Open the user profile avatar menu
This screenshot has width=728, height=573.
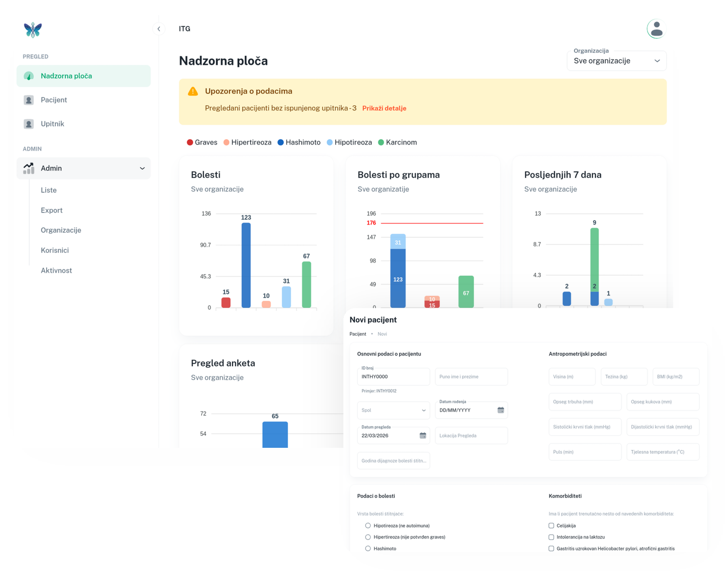[656, 29]
